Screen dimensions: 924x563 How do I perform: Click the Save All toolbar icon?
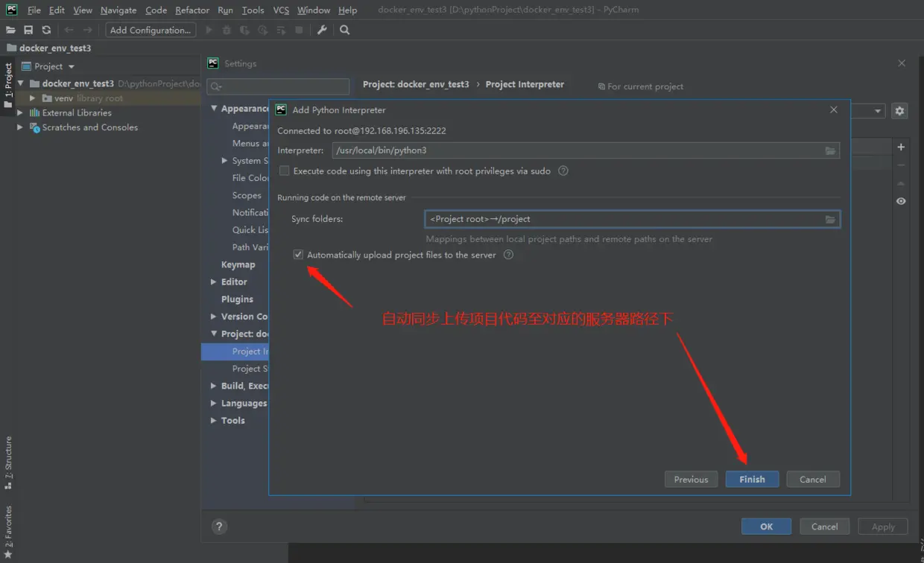click(x=28, y=30)
